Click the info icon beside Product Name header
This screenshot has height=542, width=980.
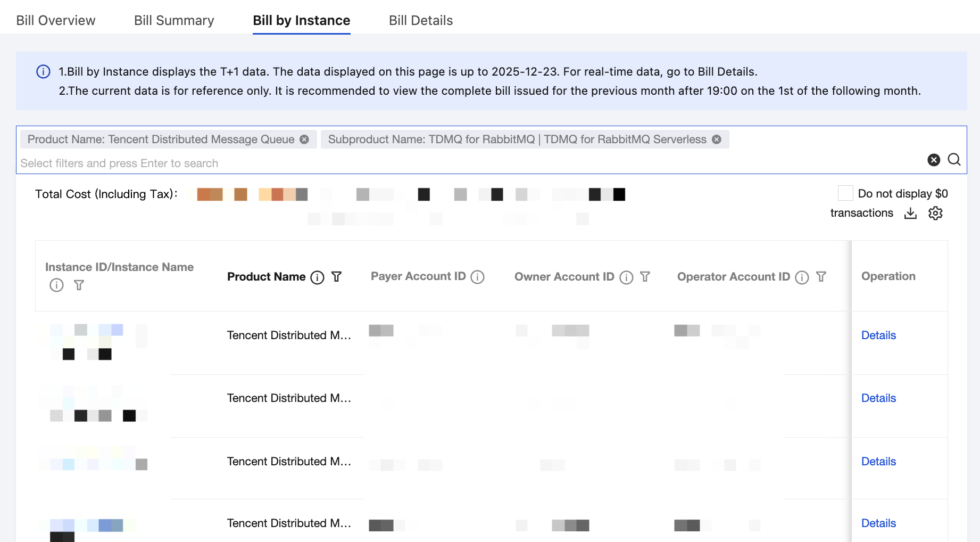click(317, 277)
